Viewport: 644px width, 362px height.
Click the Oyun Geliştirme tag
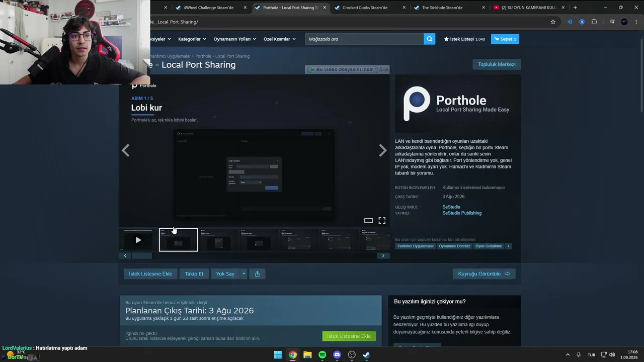click(x=489, y=246)
